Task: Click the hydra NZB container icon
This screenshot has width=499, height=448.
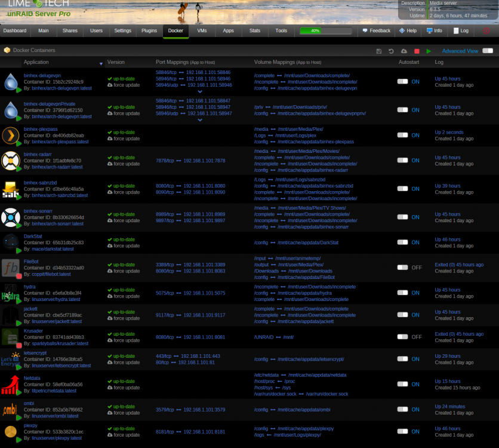Action: (11, 293)
